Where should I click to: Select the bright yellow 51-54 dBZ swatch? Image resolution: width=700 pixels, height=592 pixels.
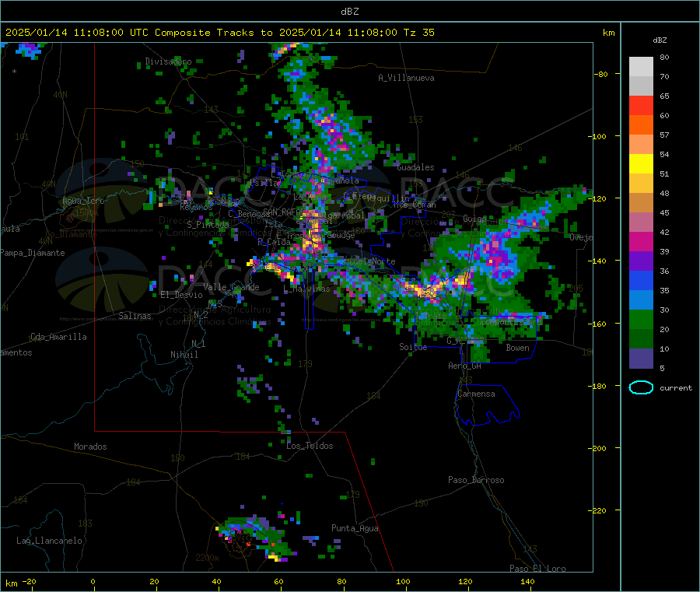(x=641, y=164)
